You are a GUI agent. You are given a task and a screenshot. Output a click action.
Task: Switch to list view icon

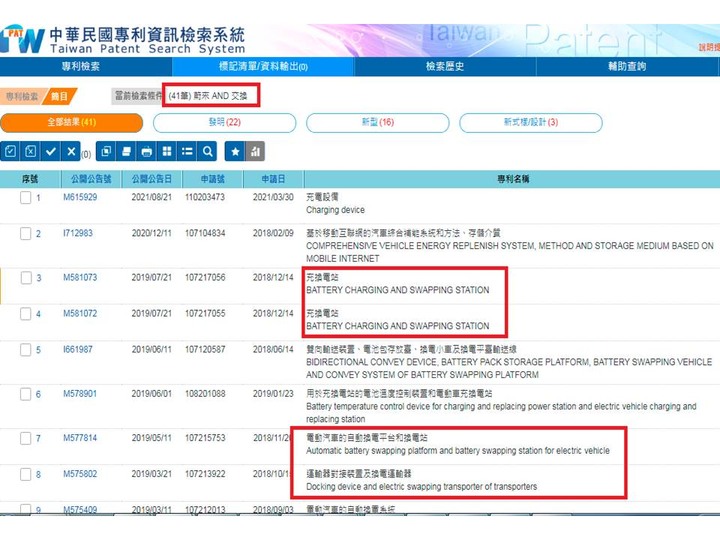[x=187, y=151]
